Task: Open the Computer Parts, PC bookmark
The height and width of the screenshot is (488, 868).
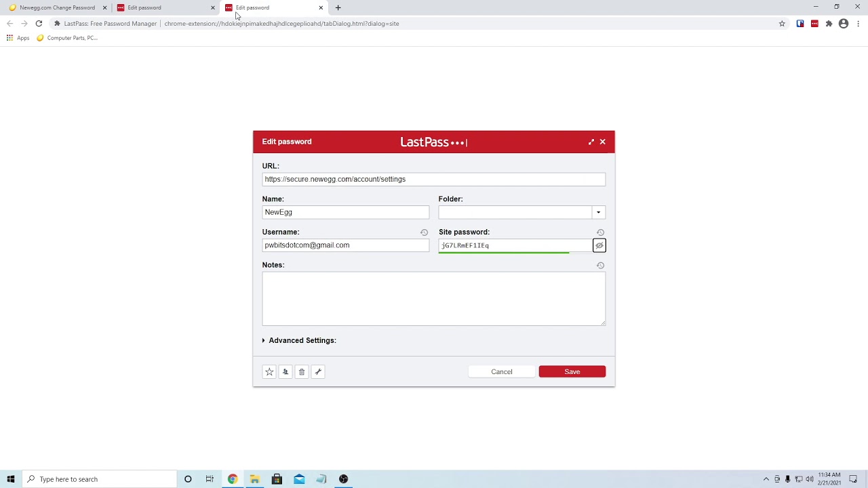Action: click(x=67, y=38)
